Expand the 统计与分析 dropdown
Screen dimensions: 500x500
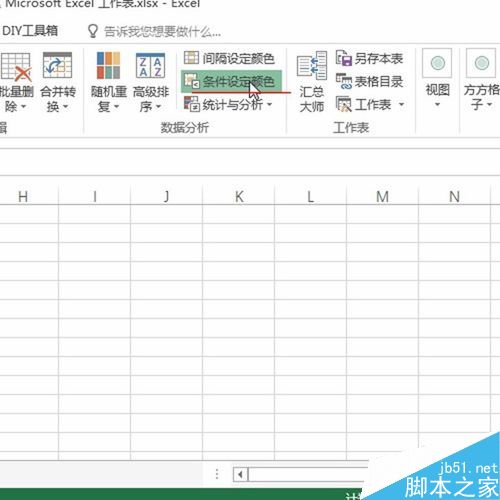pyautogui.click(x=269, y=105)
